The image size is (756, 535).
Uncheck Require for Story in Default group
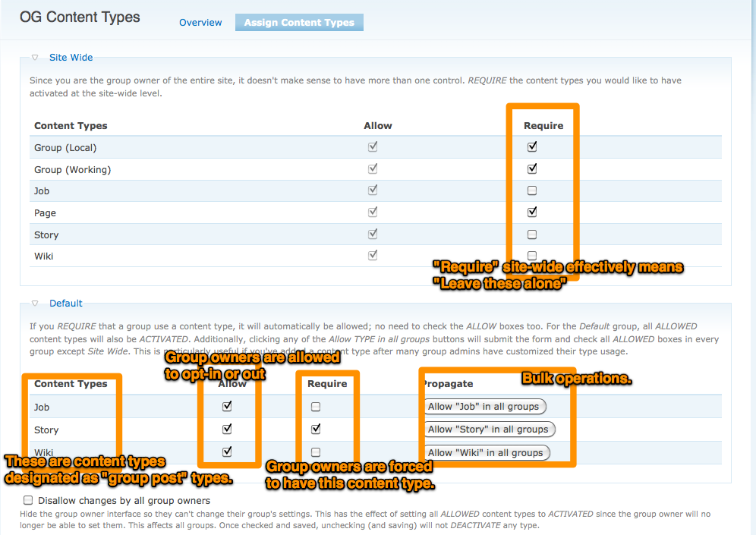coord(316,429)
